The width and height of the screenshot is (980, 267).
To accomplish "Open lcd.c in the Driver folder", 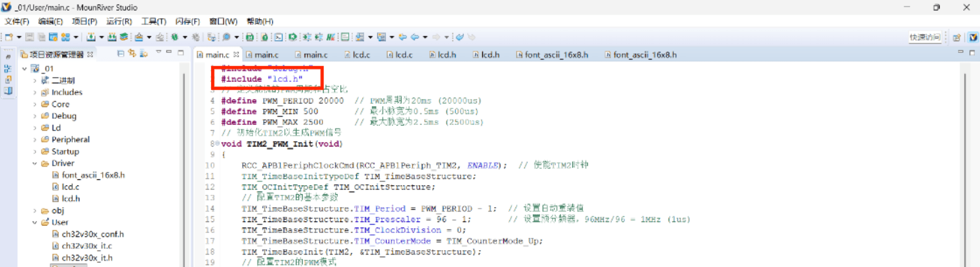I will (x=70, y=187).
